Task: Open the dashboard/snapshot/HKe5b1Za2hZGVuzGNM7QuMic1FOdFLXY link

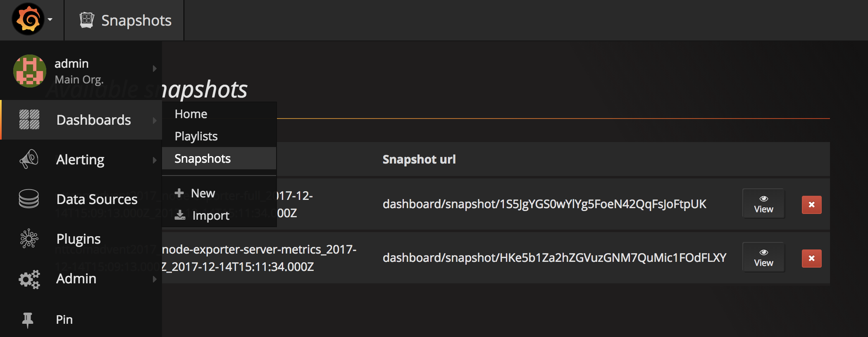Action: point(554,258)
